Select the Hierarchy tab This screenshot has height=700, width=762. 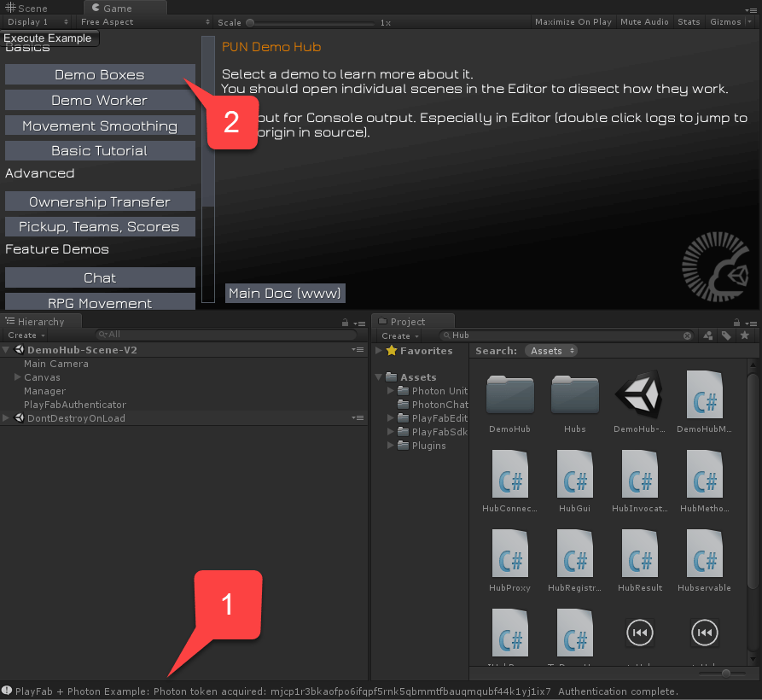[41, 321]
